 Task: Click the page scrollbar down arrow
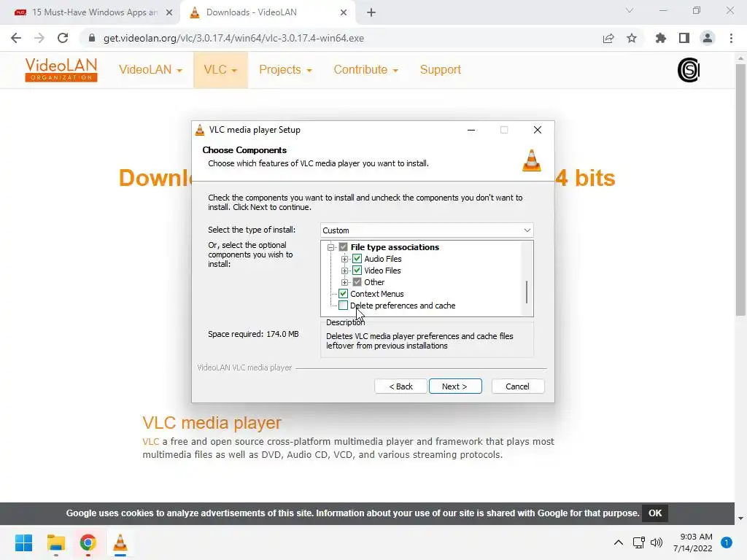click(740, 518)
